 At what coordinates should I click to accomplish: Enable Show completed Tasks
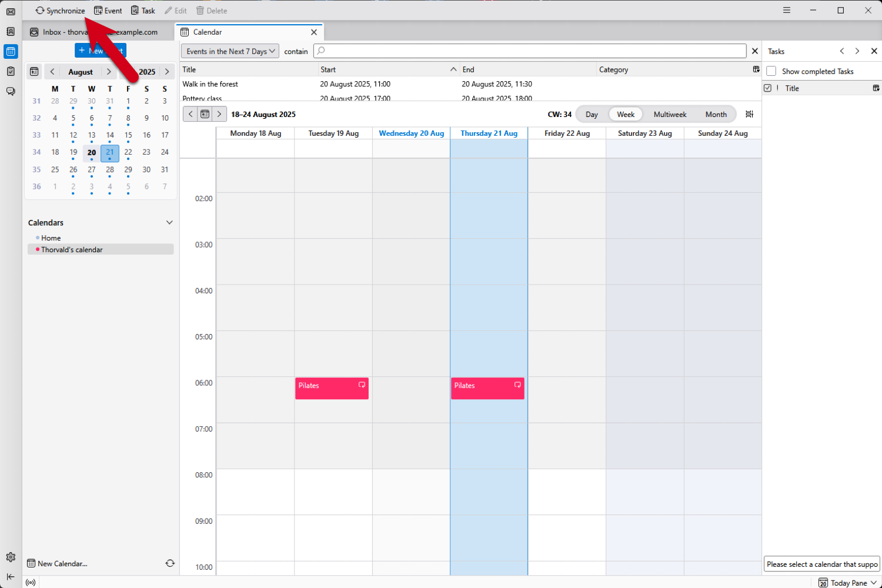click(x=771, y=71)
